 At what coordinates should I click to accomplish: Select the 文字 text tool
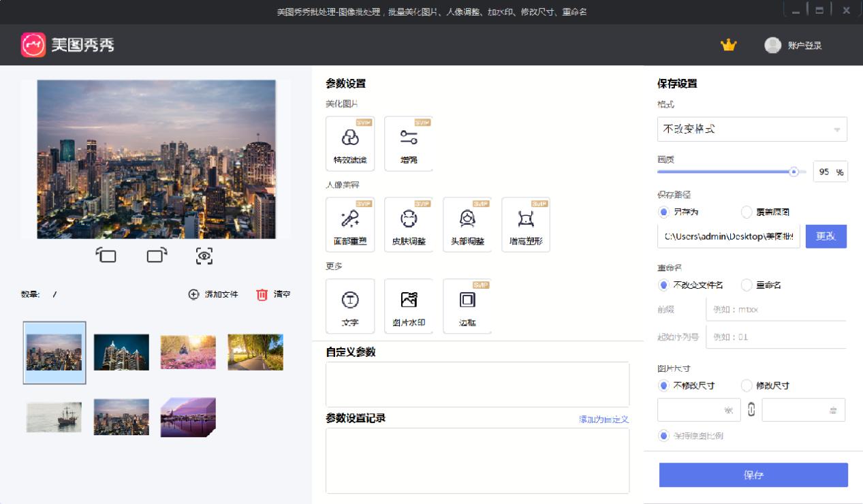pyautogui.click(x=351, y=306)
